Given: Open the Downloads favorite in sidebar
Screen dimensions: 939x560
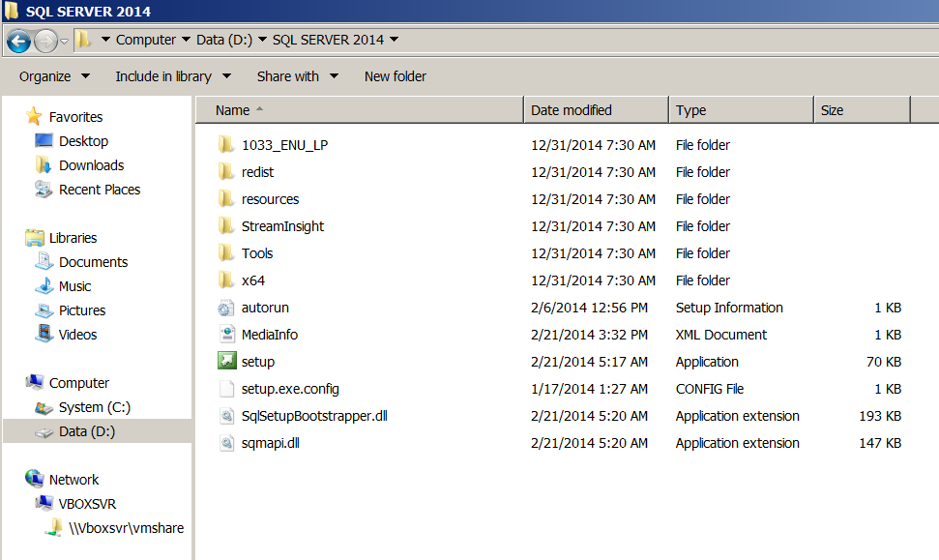Looking at the screenshot, I should click(90, 165).
